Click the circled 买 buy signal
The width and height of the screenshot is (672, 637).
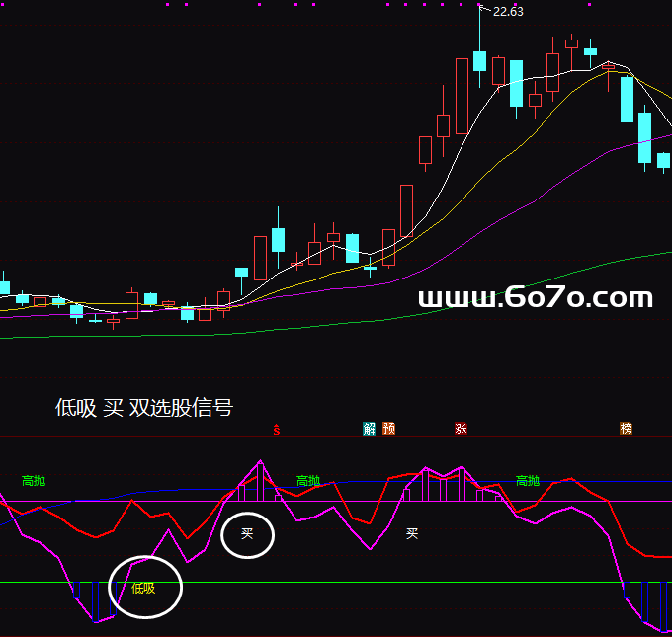click(247, 534)
